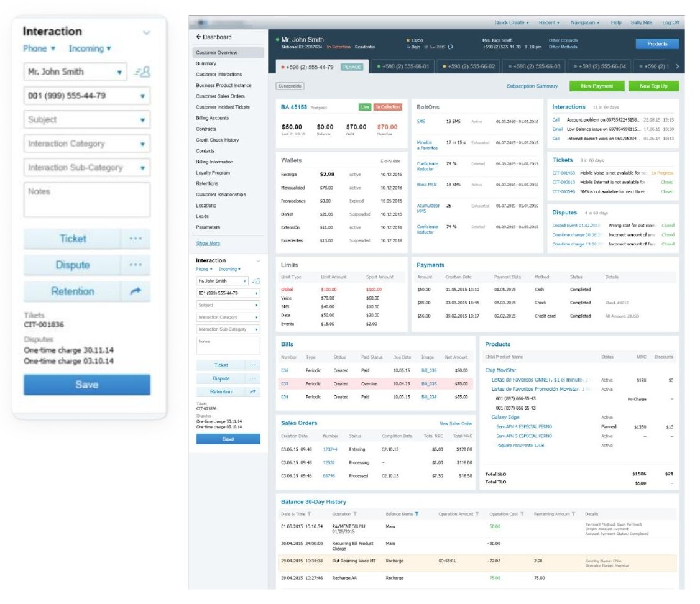700x604 pixels.
Task: Open the Quick Create menu
Action: 512,23
